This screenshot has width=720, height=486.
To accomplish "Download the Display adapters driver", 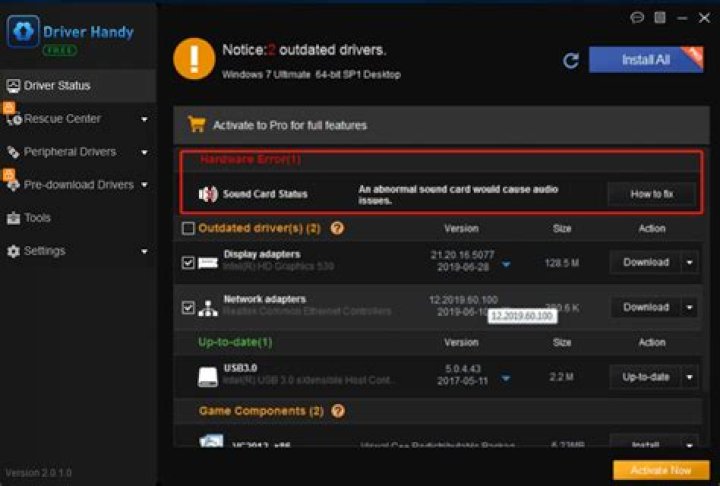I will pyautogui.click(x=646, y=262).
